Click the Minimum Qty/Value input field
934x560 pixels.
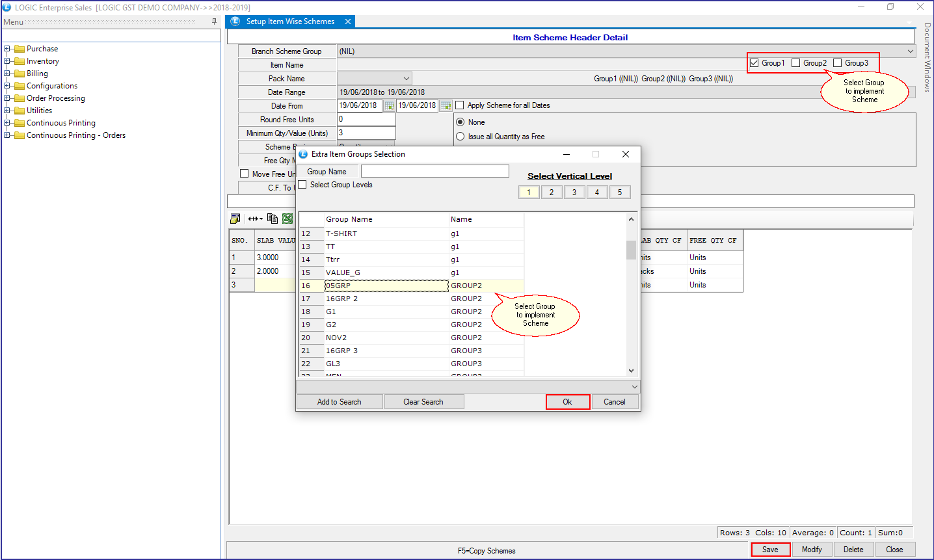click(366, 133)
